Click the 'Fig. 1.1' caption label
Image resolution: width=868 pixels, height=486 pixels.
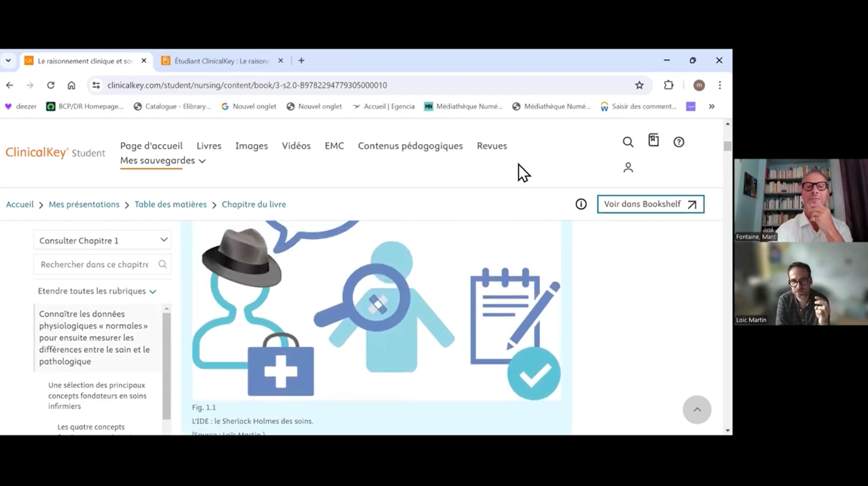tap(204, 408)
